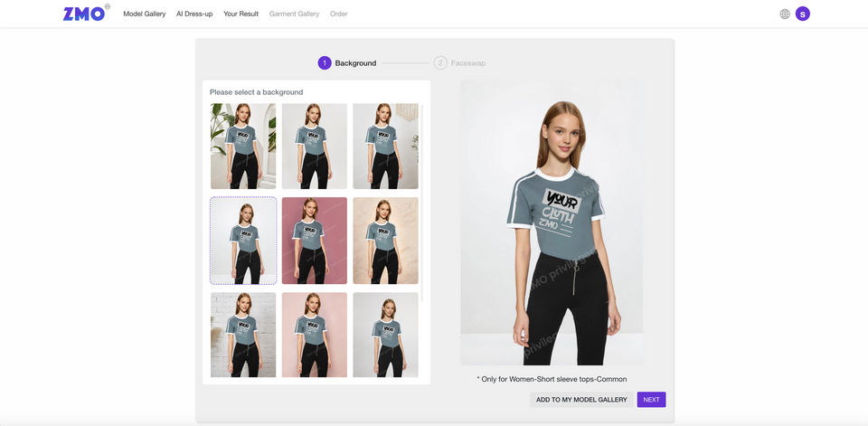Choose the dark pink background thumbnail
This screenshot has width=868, height=426.
[x=315, y=241]
